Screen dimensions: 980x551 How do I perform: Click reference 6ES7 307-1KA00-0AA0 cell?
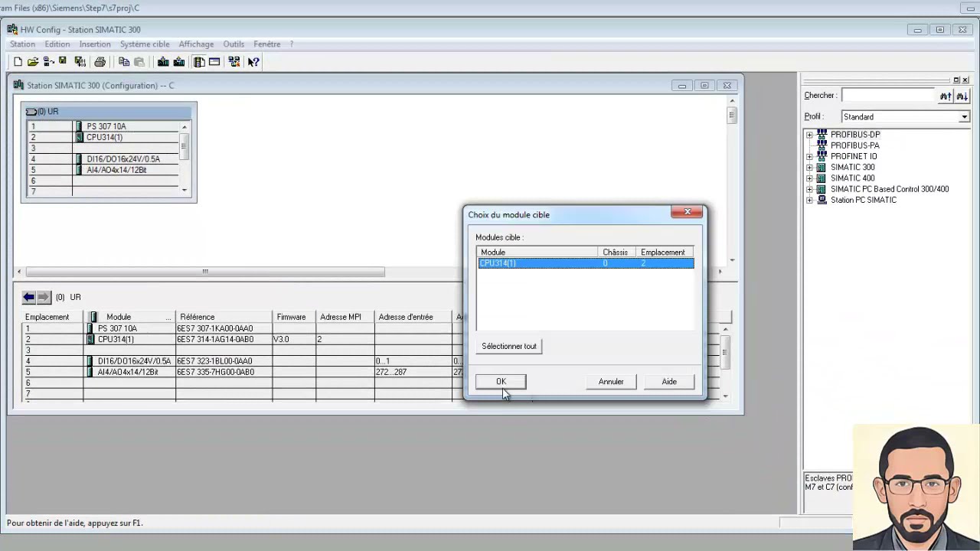tap(224, 328)
